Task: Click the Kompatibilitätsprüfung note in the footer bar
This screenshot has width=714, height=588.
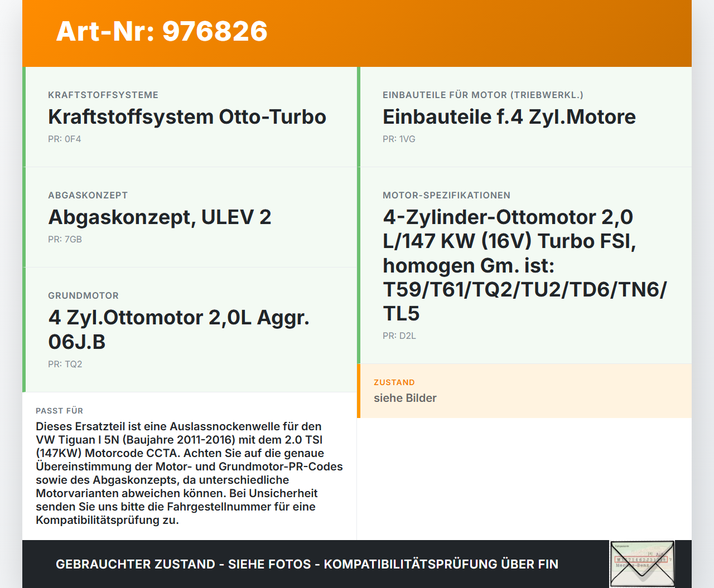Action: point(307,564)
